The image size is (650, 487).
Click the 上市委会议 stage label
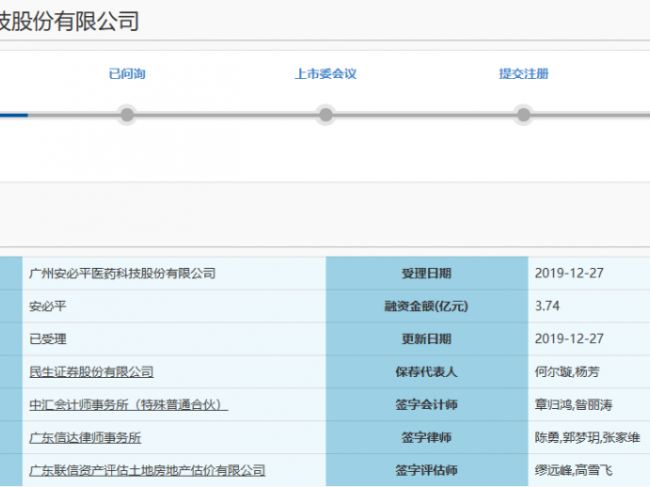[x=325, y=74]
